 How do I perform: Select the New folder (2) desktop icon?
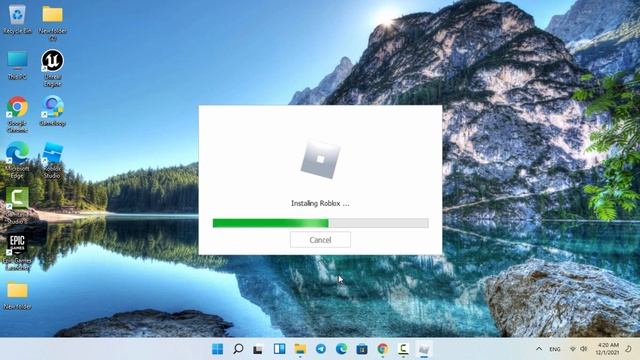[x=53, y=23]
